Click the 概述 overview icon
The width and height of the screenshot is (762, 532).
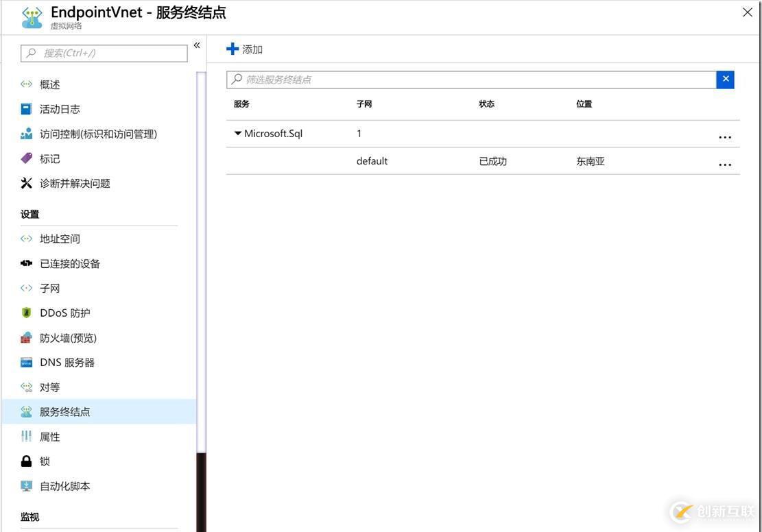click(26, 84)
